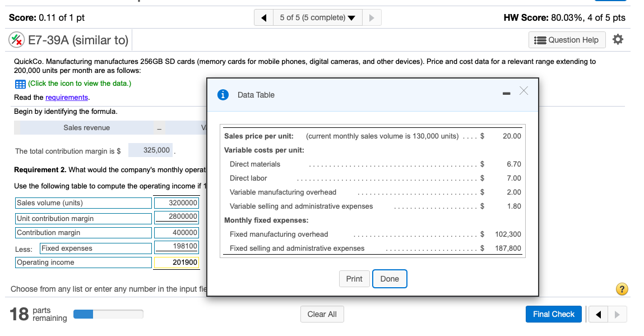Click the Data Table info icon
Viewport: 644px width, 336px height.
[x=223, y=95]
